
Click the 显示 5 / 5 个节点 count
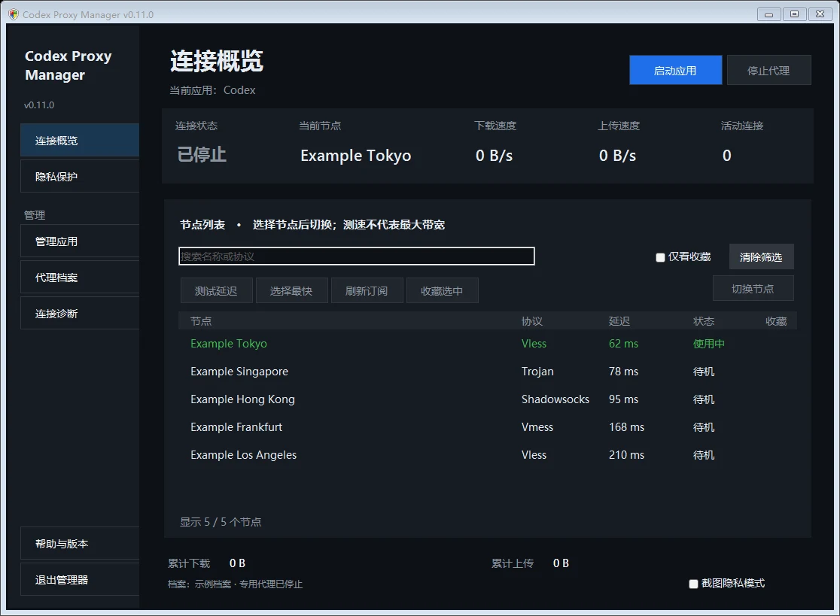point(221,522)
